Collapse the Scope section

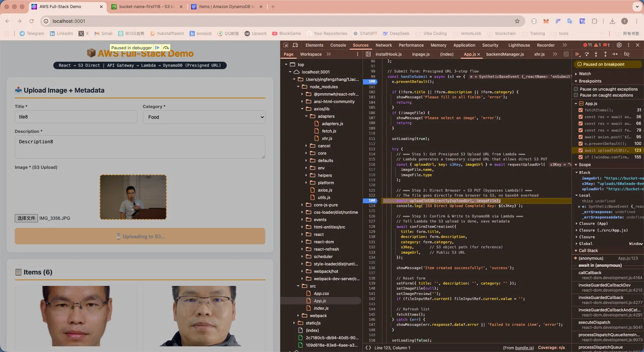click(x=584, y=165)
